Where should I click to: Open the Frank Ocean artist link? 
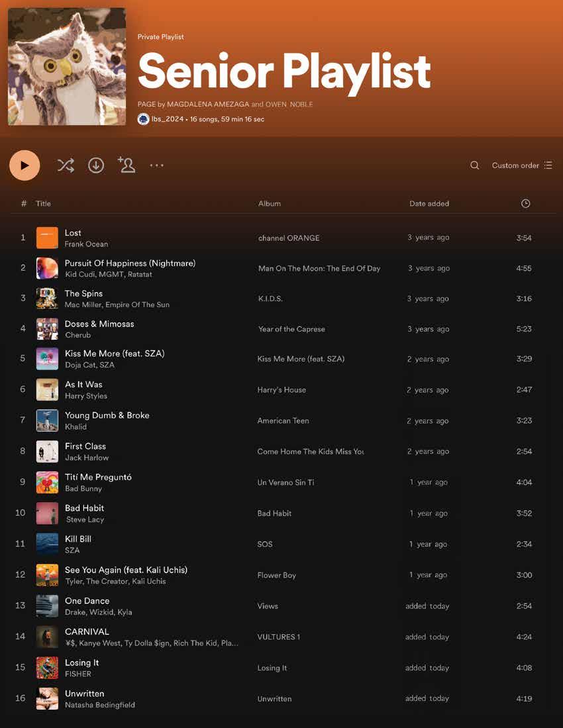tap(86, 244)
